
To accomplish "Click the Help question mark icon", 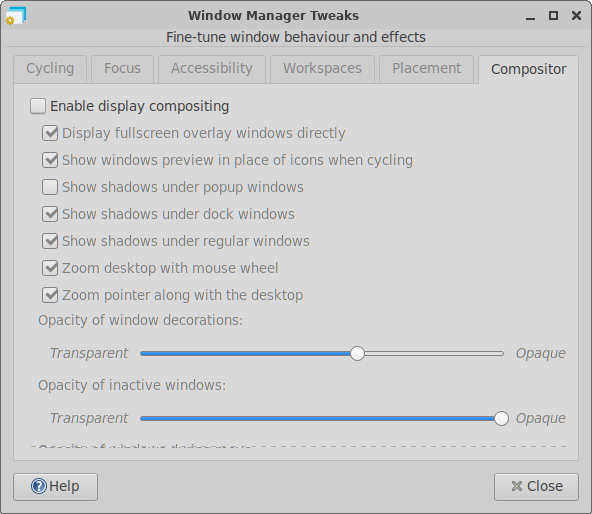I will tap(39, 486).
